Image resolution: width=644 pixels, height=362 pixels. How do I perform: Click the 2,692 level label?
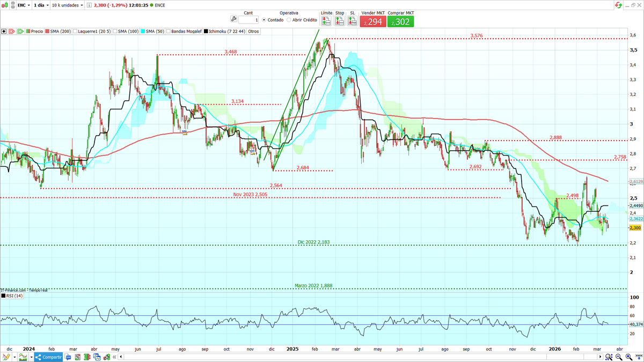coord(475,167)
